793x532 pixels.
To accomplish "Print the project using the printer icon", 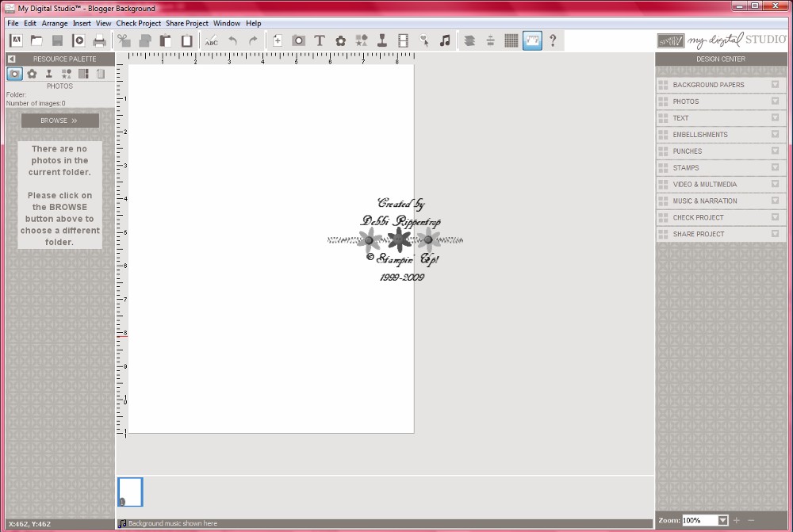I will (100, 40).
